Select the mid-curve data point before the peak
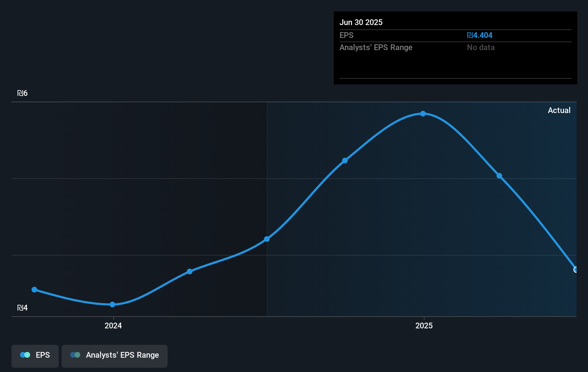 [x=345, y=160]
